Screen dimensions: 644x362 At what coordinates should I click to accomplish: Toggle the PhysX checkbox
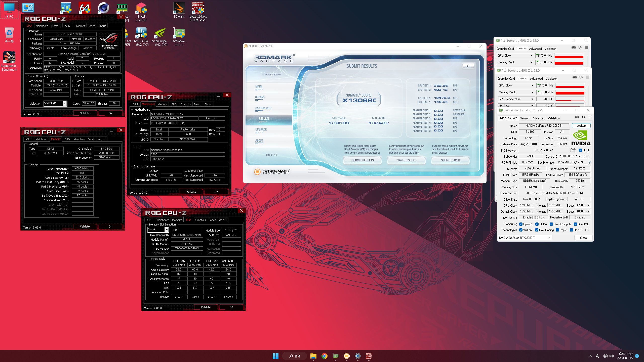[557, 230]
